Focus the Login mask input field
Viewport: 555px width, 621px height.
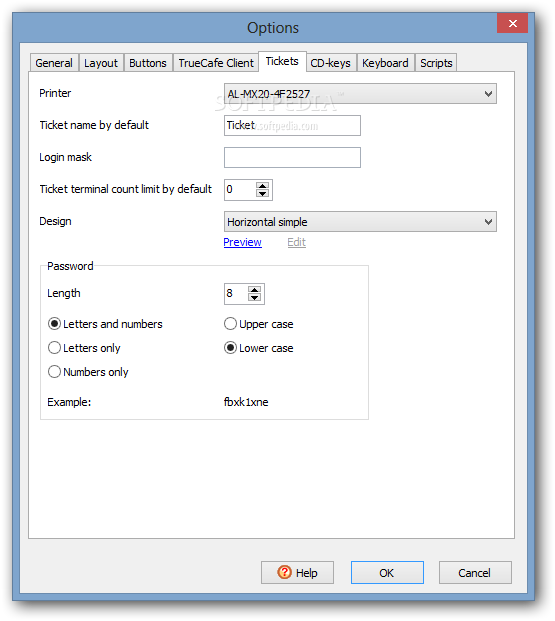click(x=292, y=158)
